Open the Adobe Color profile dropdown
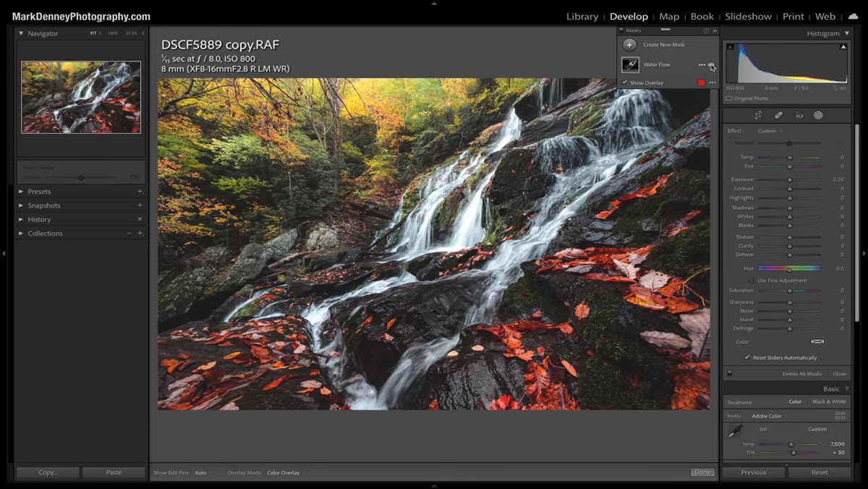 pyautogui.click(x=768, y=417)
